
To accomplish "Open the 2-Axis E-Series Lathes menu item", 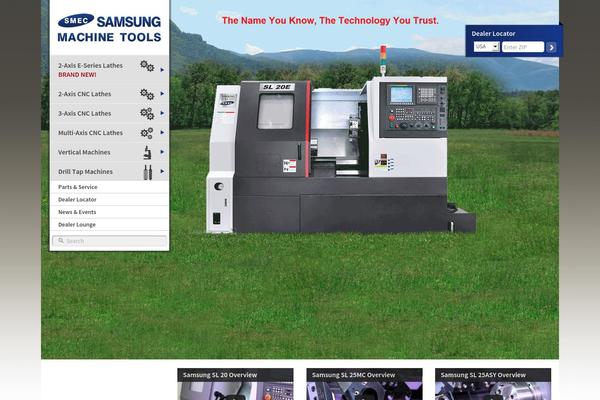I will click(109, 69).
